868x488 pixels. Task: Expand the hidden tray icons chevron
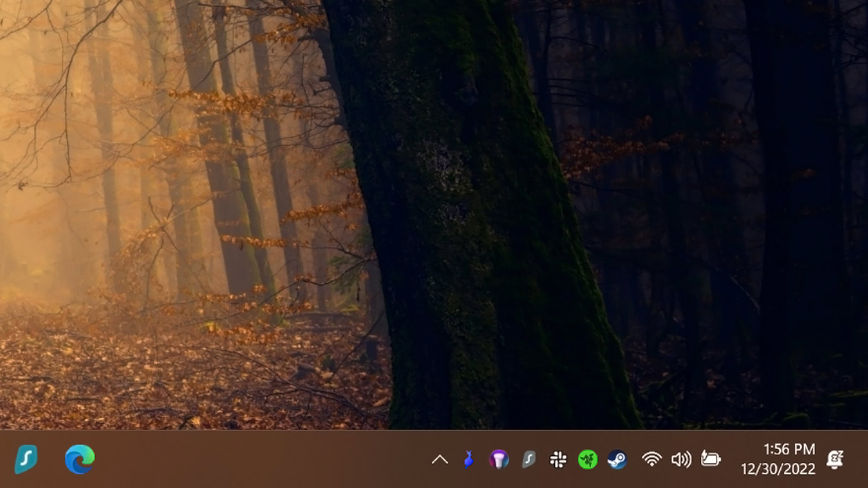click(x=439, y=460)
